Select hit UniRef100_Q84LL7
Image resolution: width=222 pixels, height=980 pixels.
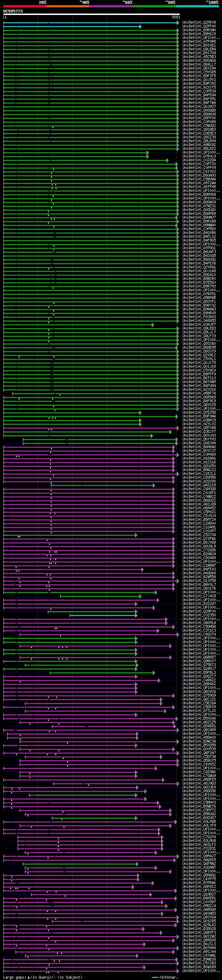[199, 64]
